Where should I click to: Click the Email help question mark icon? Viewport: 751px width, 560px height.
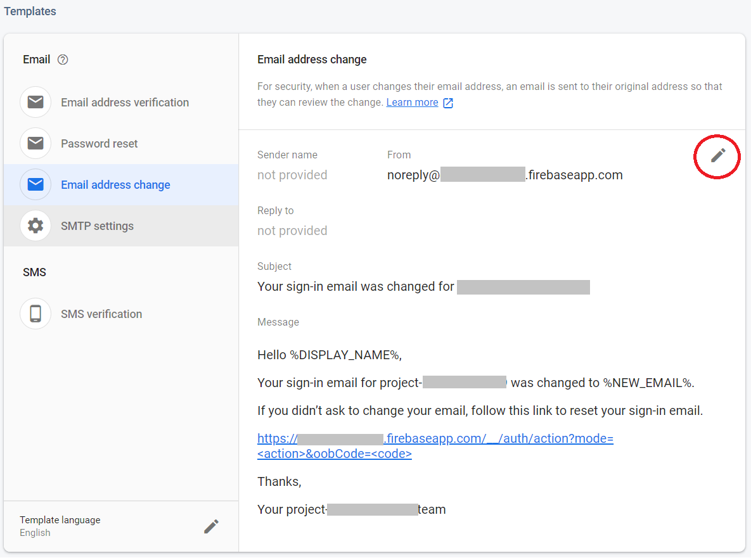[x=63, y=60]
